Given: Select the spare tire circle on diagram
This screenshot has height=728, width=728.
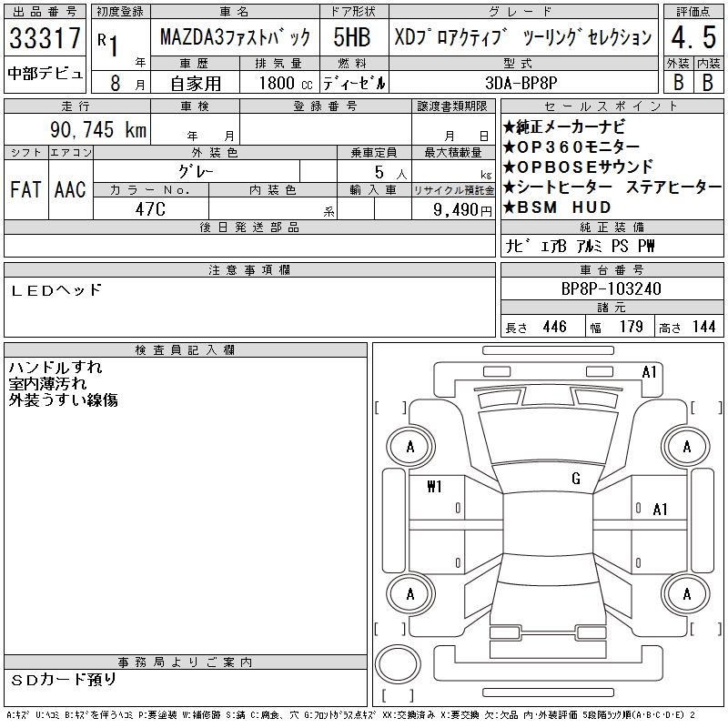Looking at the screenshot, I should point(398,663).
